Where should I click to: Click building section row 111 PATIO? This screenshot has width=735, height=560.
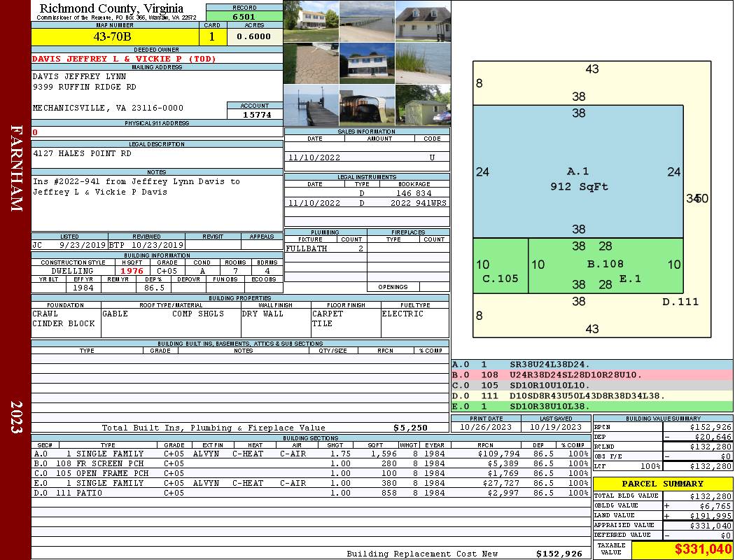point(310,493)
